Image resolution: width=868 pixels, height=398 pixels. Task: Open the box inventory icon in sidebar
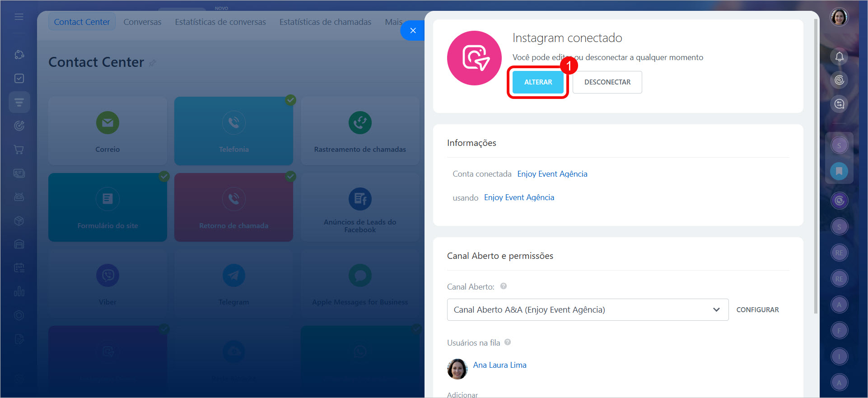point(19,220)
